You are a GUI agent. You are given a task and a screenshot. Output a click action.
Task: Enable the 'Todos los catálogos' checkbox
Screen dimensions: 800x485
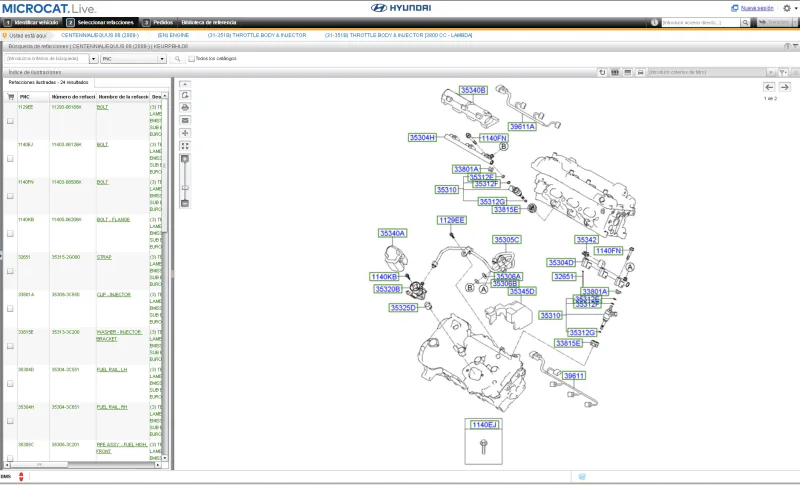click(x=191, y=59)
